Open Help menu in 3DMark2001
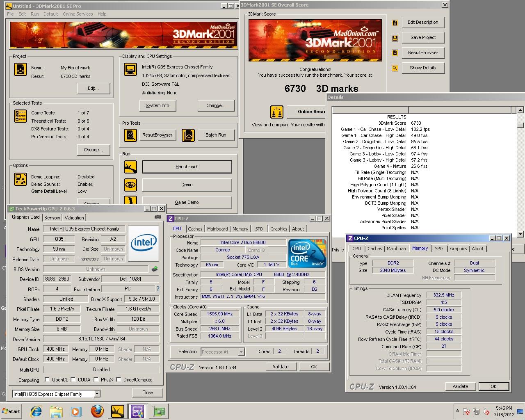Image resolution: width=525 pixels, height=420 pixels. (x=102, y=14)
